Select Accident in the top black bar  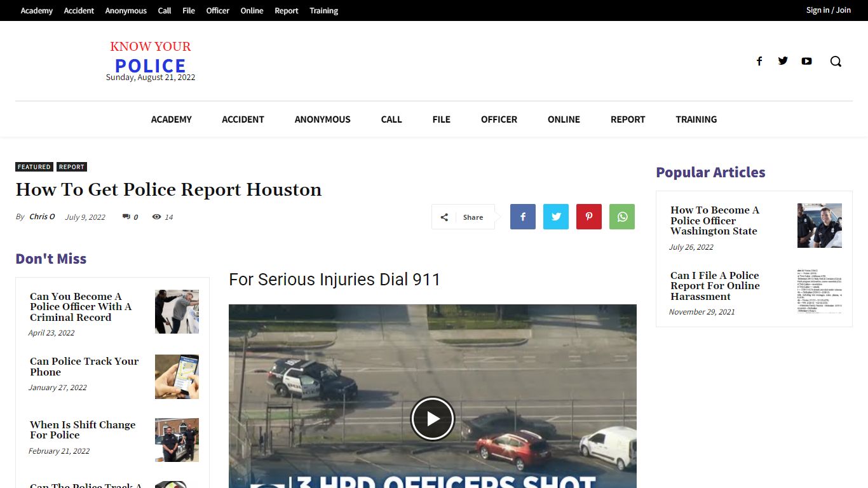tap(79, 10)
